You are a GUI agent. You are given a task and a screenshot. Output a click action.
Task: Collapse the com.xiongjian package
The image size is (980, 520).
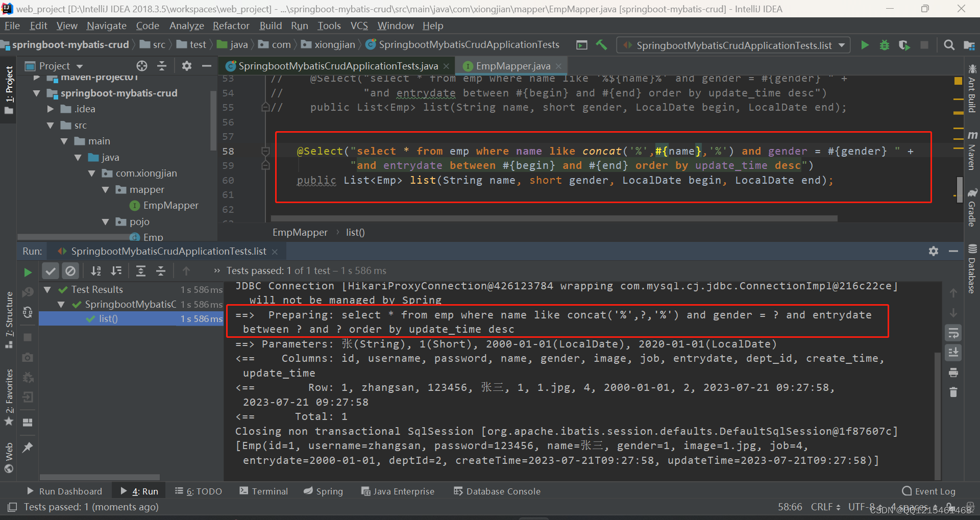pyautogui.click(x=91, y=174)
